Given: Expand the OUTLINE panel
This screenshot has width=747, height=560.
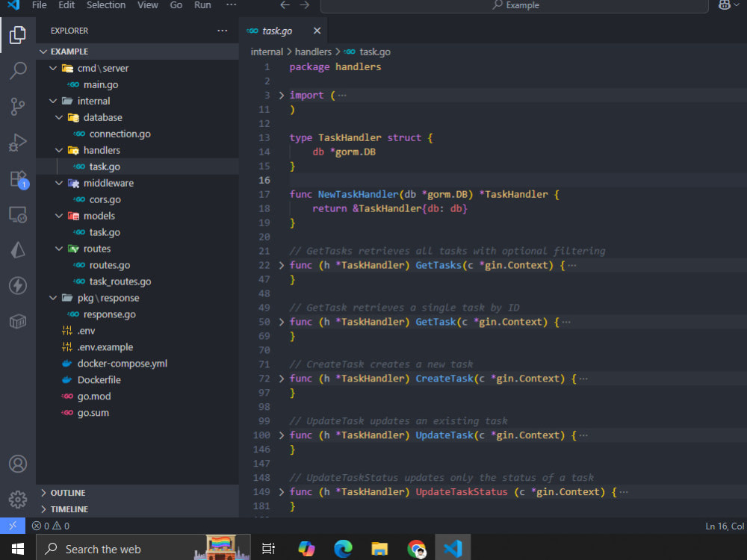Looking at the screenshot, I should 137,493.
